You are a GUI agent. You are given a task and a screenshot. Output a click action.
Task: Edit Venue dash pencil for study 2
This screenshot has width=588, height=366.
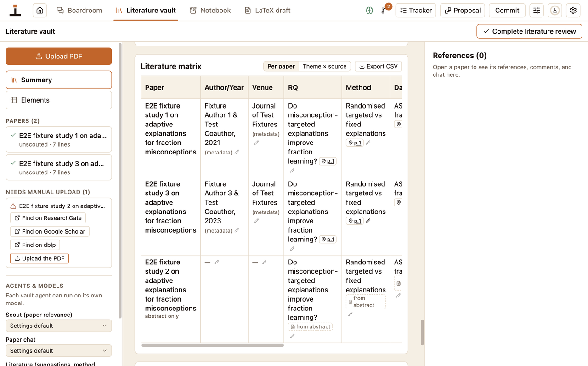pyautogui.click(x=264, y=262)
